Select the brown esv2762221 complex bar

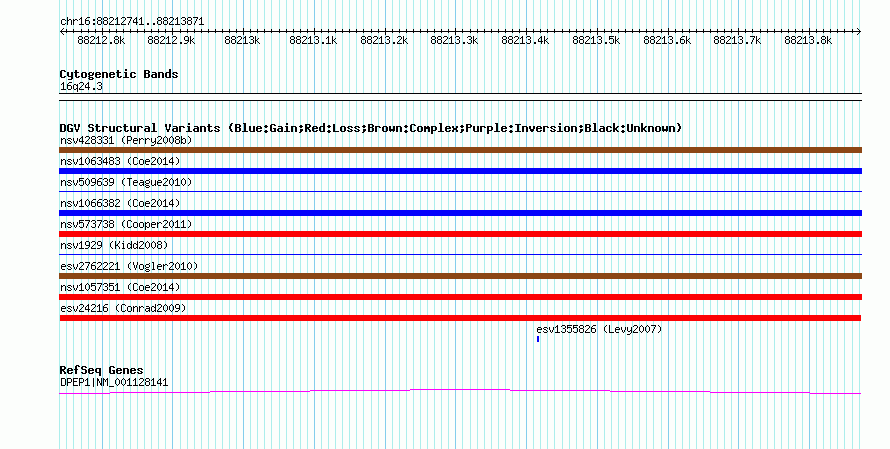(x=460, y=276)
